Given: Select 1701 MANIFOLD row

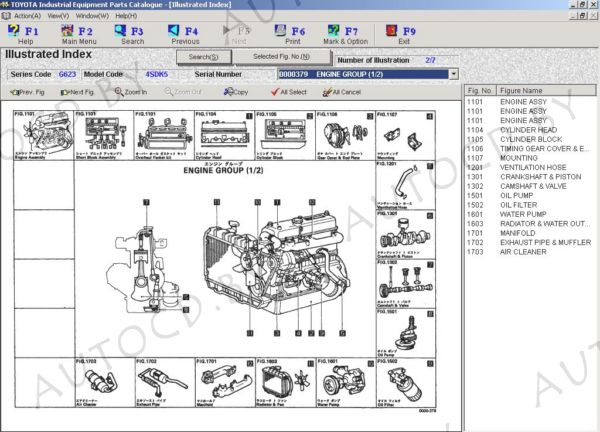Looking at the screenshot, I should [x=530, y=233].
